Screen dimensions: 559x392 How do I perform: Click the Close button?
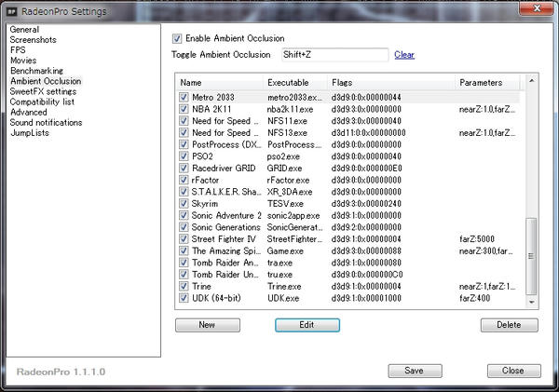(x=513, y=371)
